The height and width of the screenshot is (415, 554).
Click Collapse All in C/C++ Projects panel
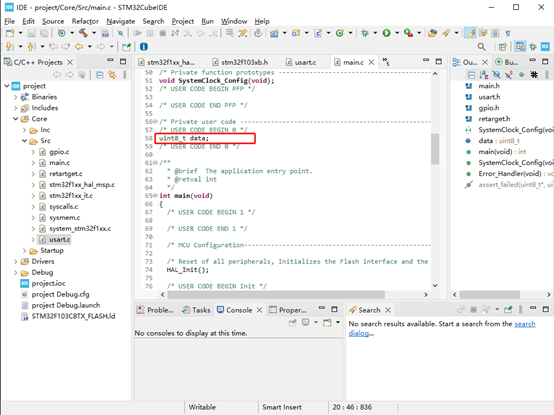click(x=100, y=75)
